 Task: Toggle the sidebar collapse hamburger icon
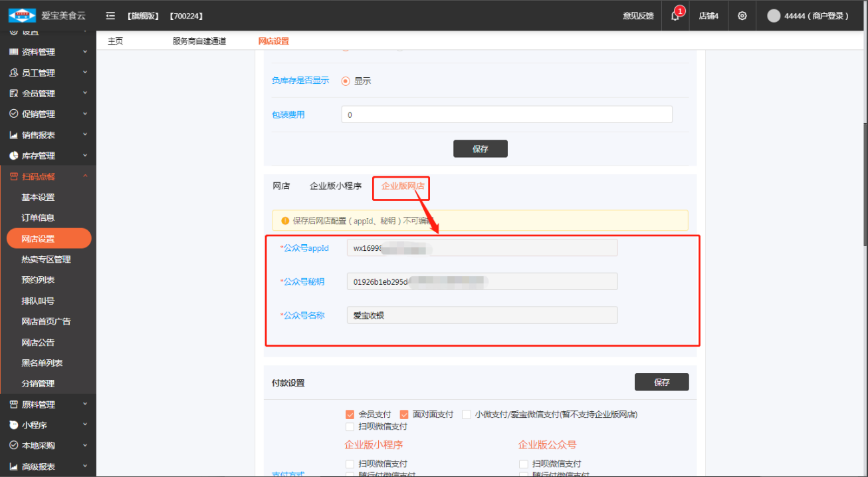coord(110,16)
